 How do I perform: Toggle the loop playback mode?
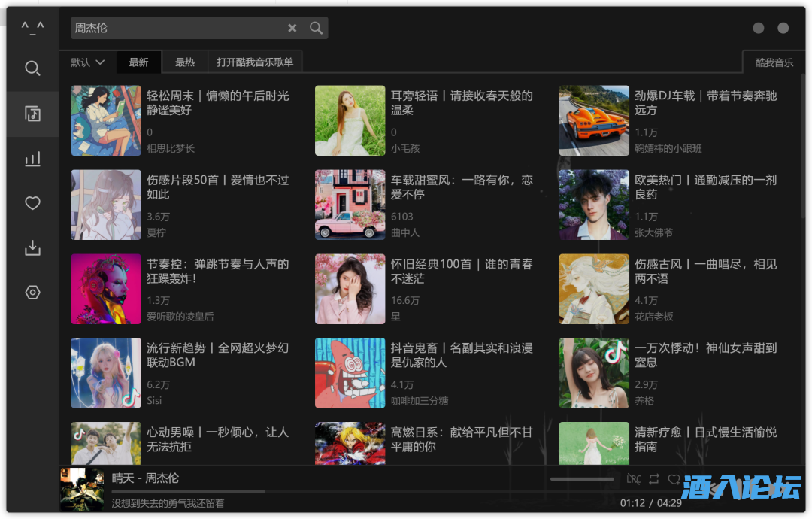pos(654,479)
